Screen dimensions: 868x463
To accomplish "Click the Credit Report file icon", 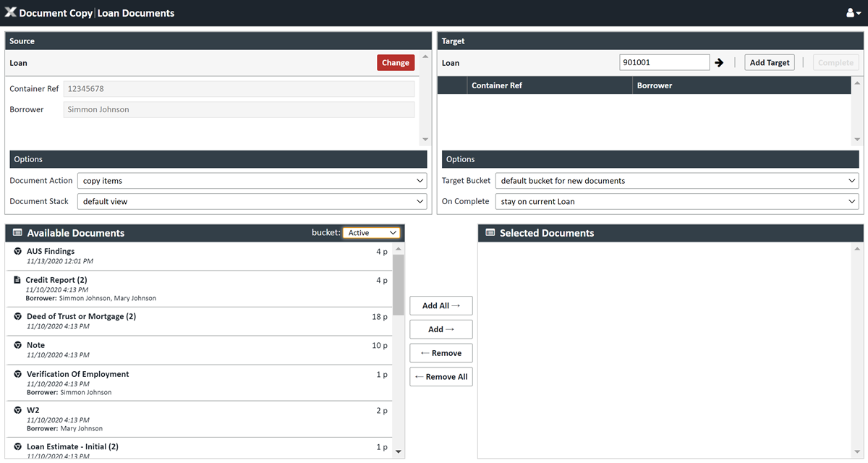I will (17, 280).
